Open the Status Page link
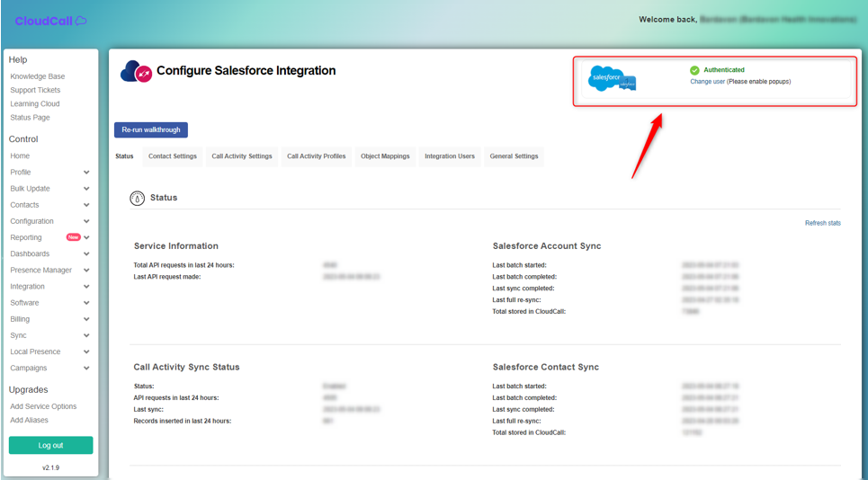 point(30,118)
